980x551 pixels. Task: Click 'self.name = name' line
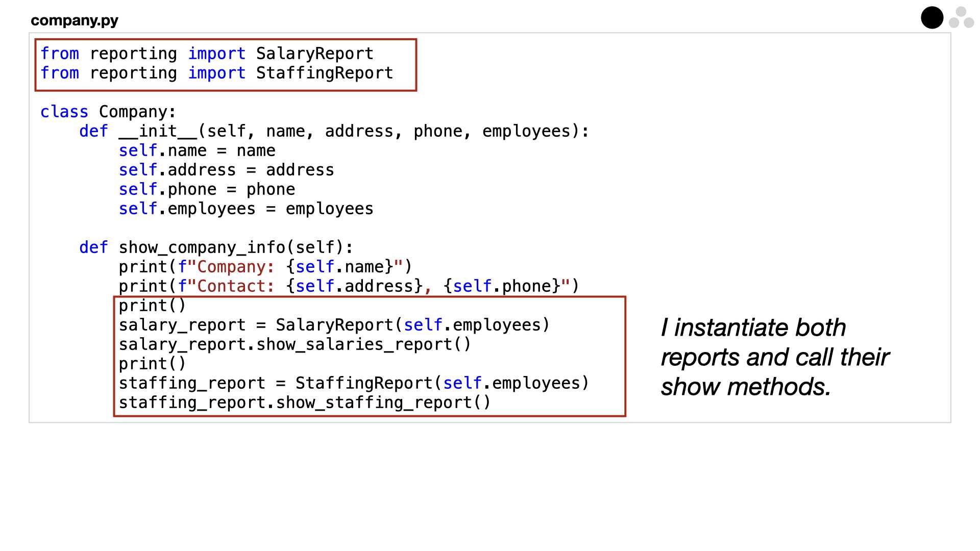(x=197, y=151)
